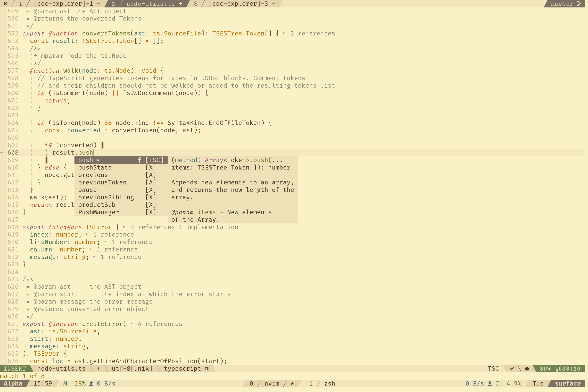Image resolution: width=588 pixels, height=392 pixels.
Task: Click the checkmark lint status icon
Action: click(x=512, y=368)
